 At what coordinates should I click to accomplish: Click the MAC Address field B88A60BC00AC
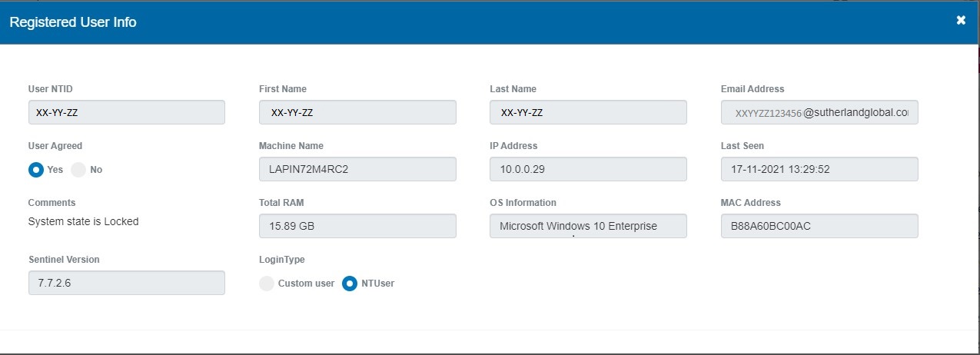pyautogui.click(x=819, y=226)
